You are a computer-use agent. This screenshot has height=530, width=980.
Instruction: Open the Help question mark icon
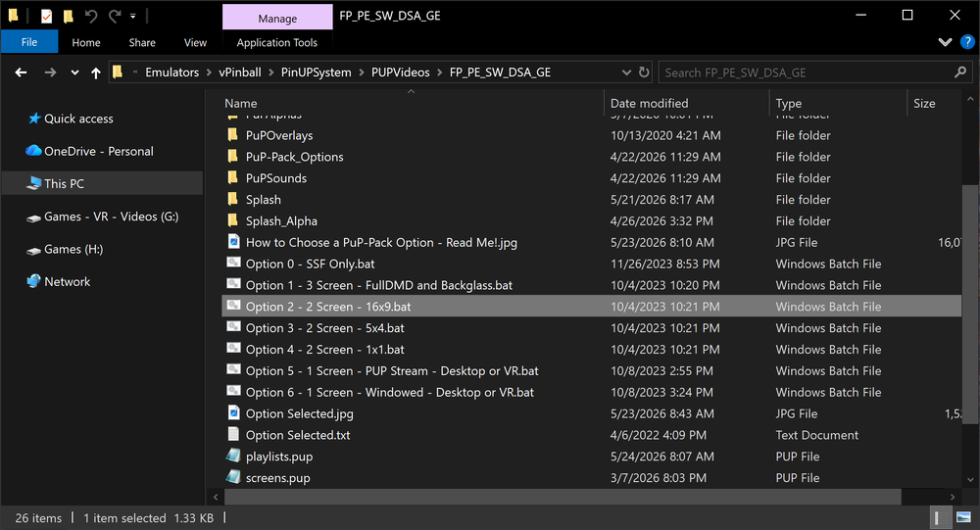967,42
